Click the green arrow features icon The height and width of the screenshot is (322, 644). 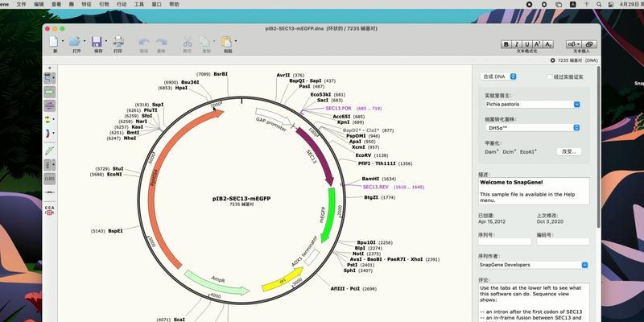(49, 92)
